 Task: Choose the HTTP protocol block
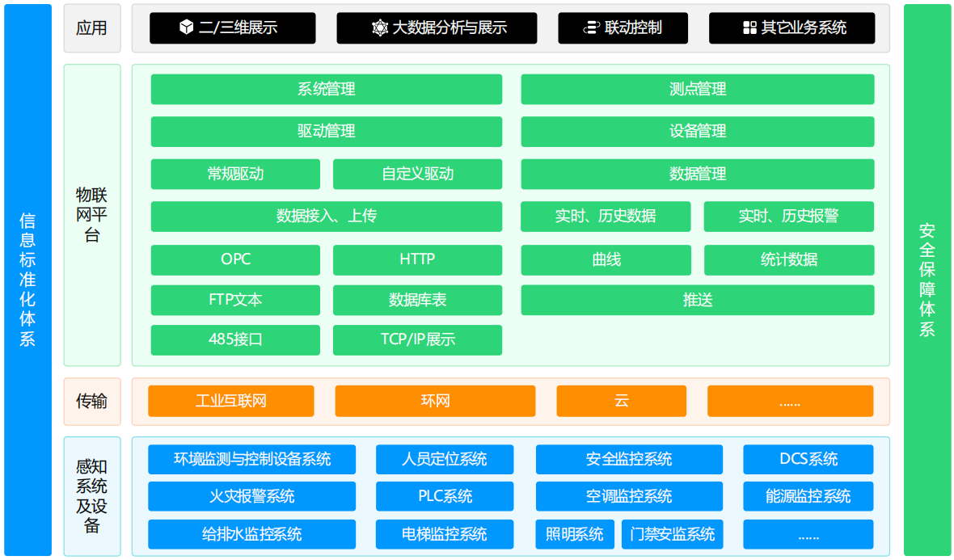coord(417,259)
